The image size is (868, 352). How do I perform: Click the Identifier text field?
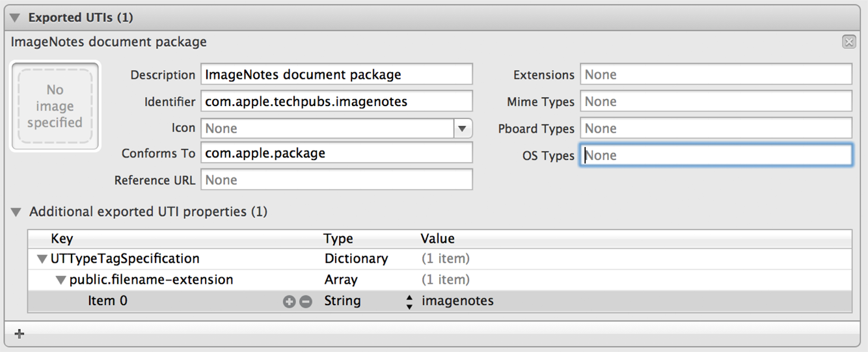coord(336,102)
